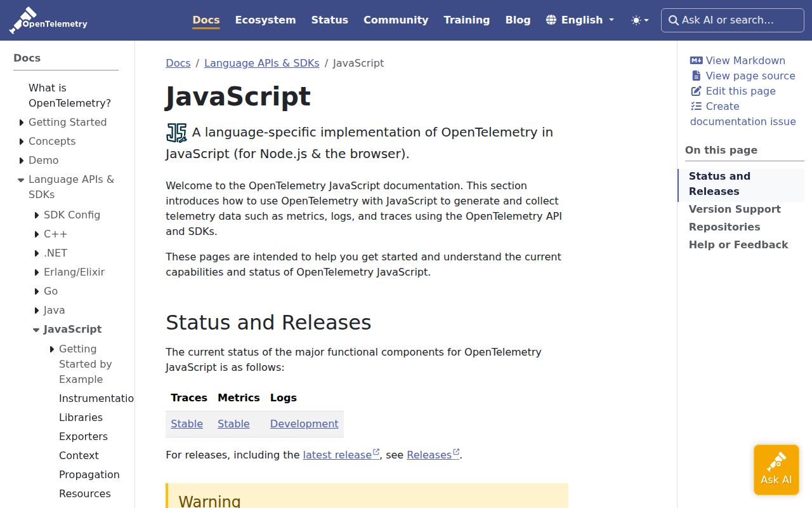The width and height of the screenshot is (812, 508).
Task: Expand the .NET tree item
Action: [37, 253]
